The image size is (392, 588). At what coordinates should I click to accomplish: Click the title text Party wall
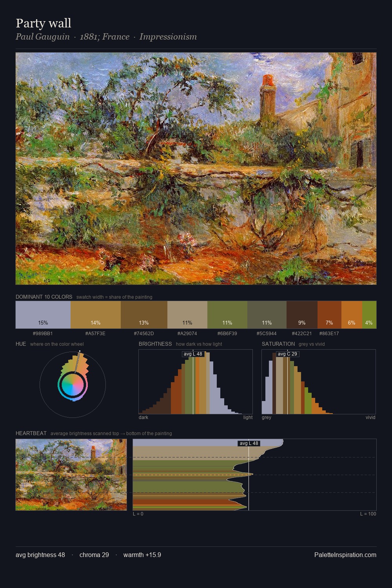coord(44,23)
